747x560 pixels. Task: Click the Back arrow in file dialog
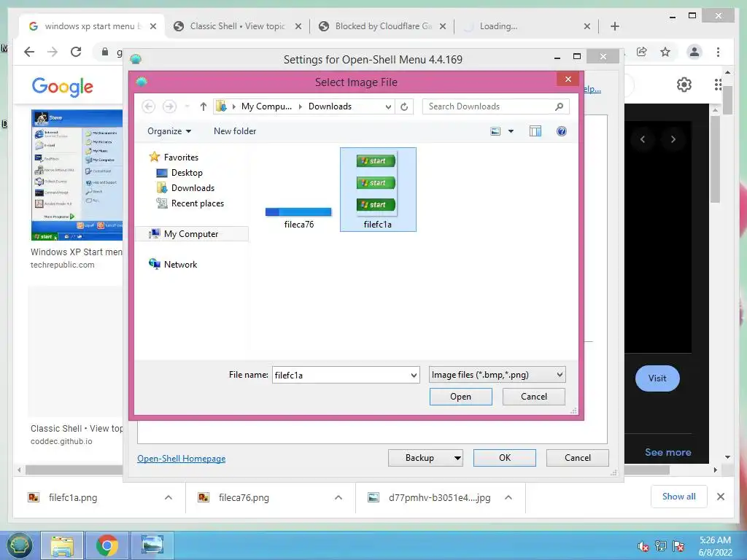[149, 106]
